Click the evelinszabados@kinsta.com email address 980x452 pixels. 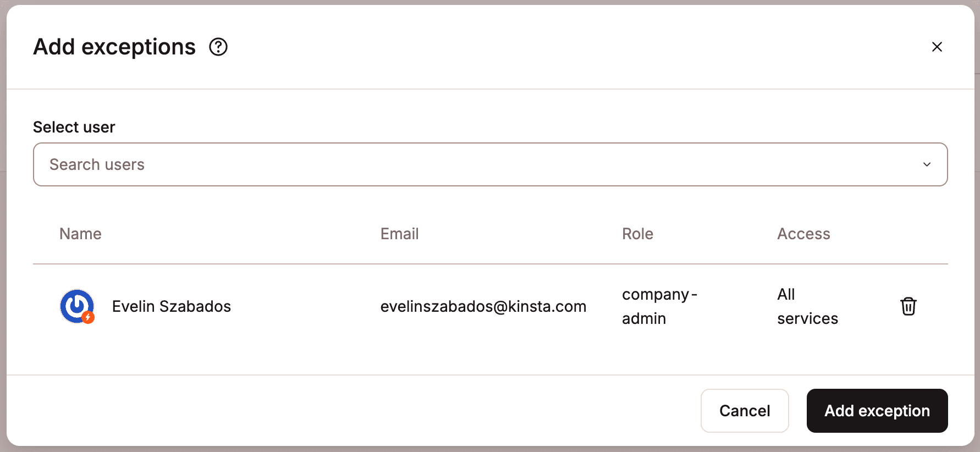pyautogui.click(x=483, y=306)
